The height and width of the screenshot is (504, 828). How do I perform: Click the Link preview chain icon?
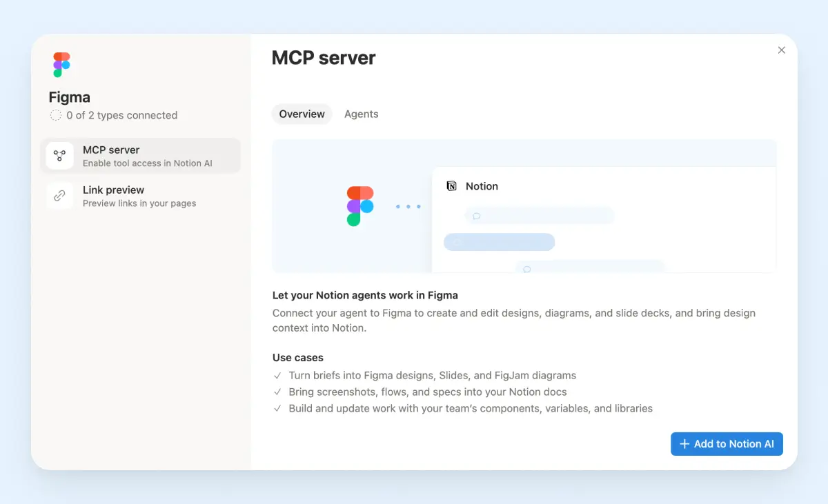pos(60,196)
